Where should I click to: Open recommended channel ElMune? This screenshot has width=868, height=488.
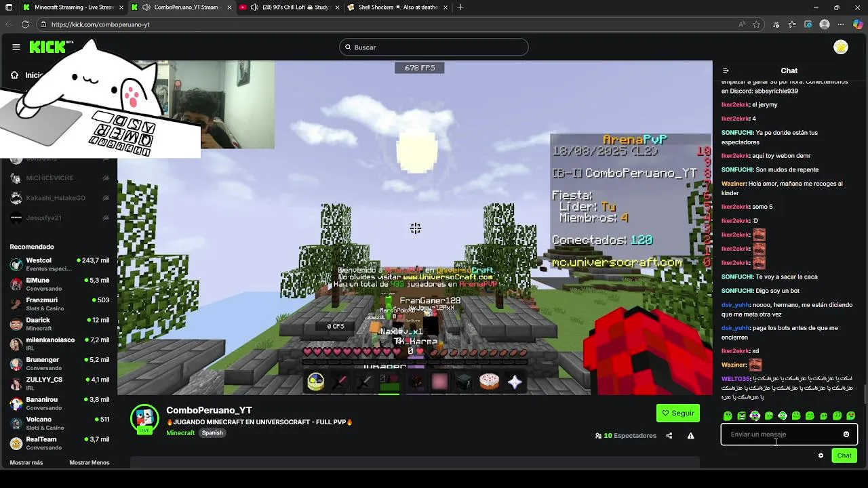(60, 284)
